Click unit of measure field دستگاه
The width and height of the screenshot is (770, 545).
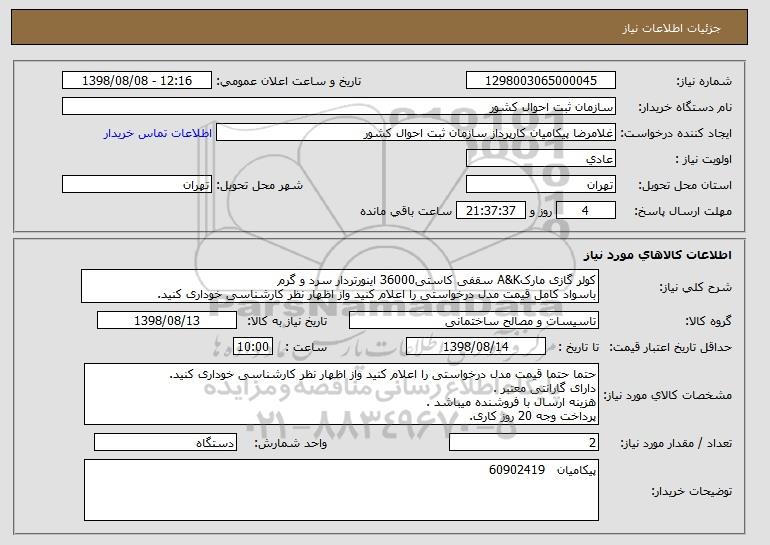pos(165,442)
